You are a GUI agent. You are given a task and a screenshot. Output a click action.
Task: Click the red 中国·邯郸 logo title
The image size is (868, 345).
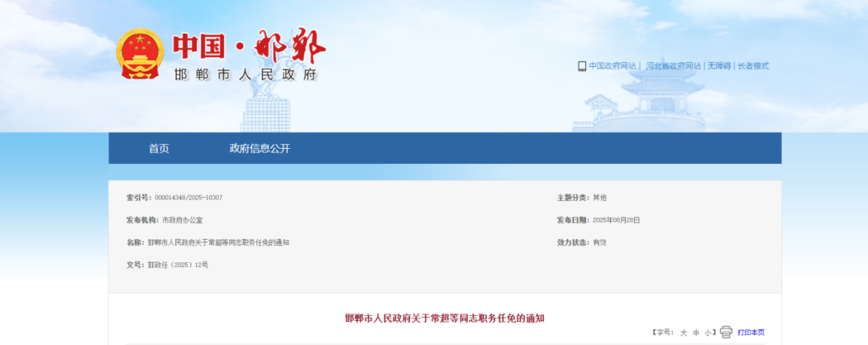[x=248, y=47]
